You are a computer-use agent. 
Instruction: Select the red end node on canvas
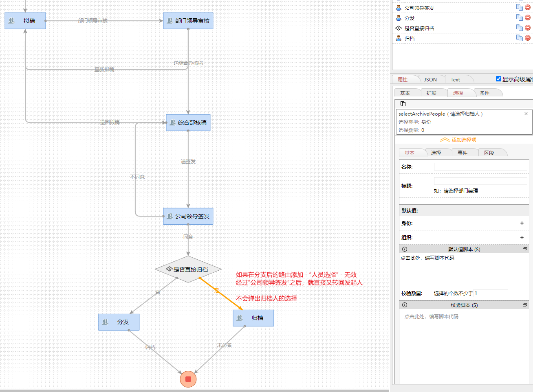point(188,379)
